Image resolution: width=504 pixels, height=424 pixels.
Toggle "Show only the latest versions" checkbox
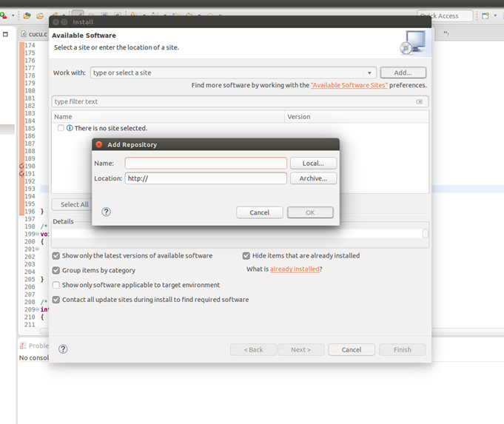[56, 256]
